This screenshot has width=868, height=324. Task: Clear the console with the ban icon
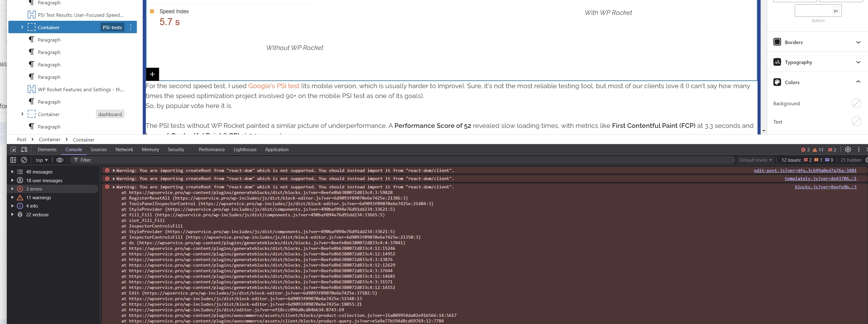pos(24,160)
